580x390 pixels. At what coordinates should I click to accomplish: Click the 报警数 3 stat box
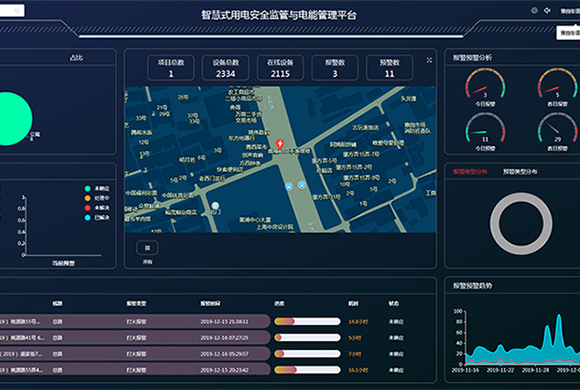point(335,68)
